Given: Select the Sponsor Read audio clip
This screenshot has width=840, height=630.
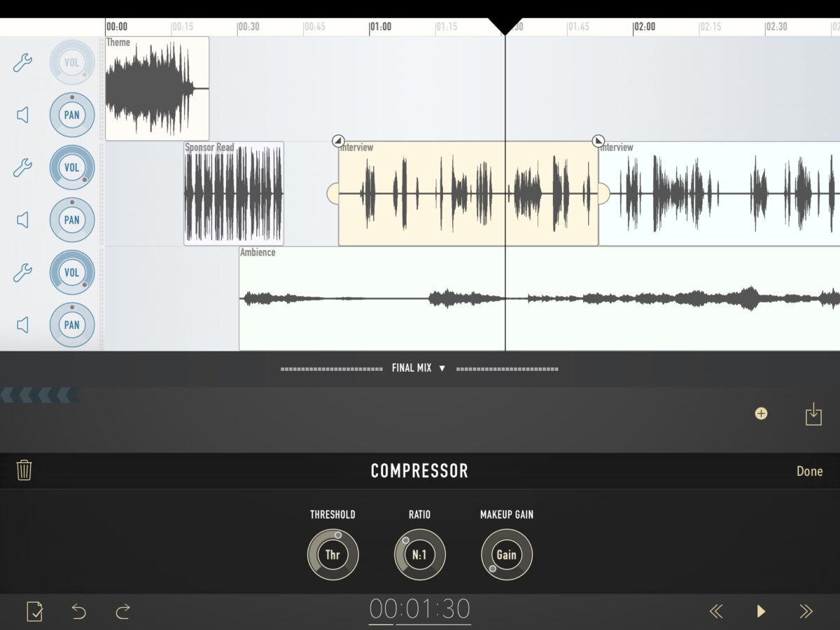Looking at the screenshot, I should (234, 195).
